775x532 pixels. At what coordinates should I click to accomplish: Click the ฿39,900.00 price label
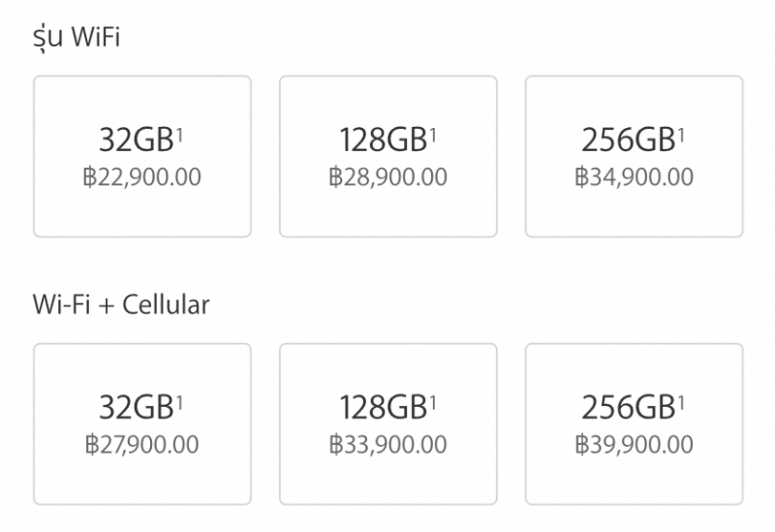coord(635,445)
